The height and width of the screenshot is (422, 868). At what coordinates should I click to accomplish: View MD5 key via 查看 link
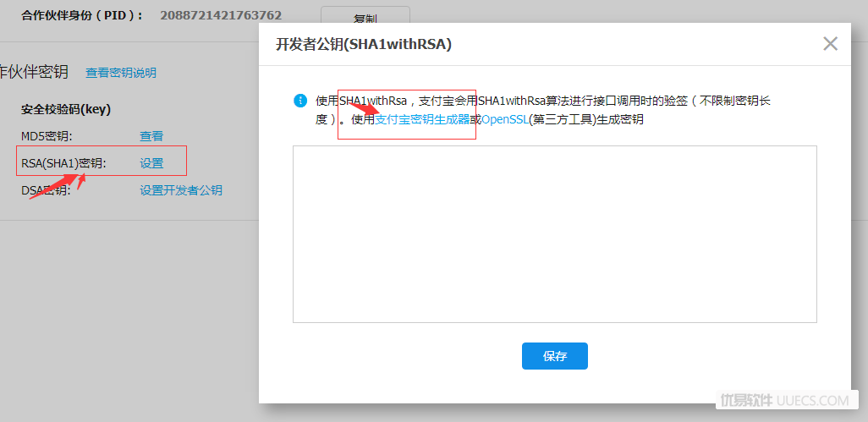(151, 137)
